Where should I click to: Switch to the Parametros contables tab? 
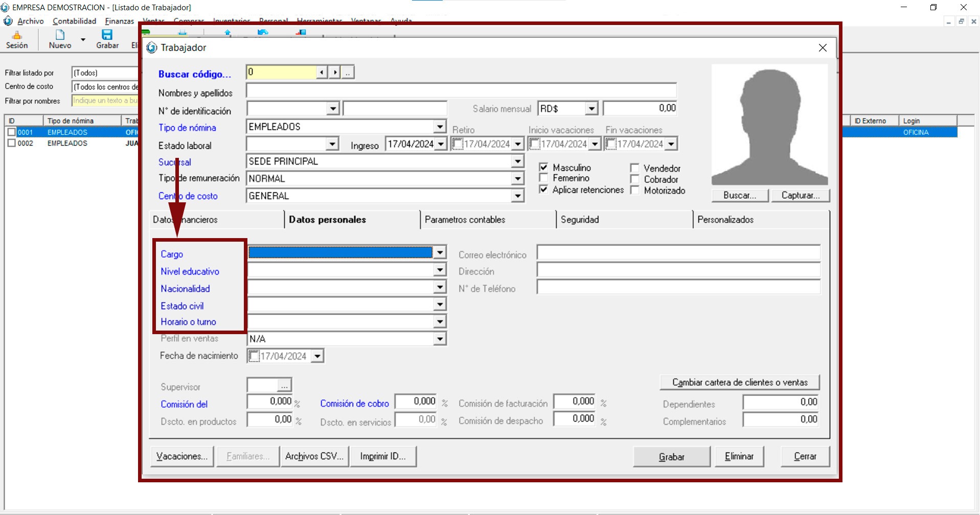[465, 220]
